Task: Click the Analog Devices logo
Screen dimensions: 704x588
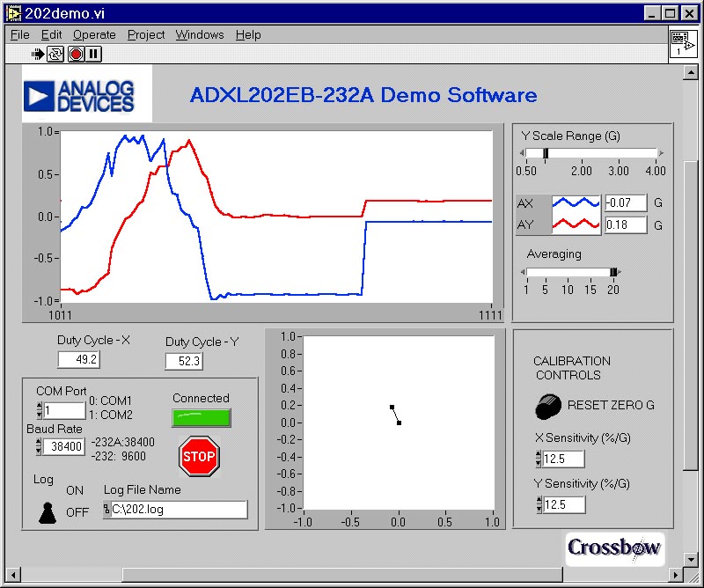Action: 87,94
